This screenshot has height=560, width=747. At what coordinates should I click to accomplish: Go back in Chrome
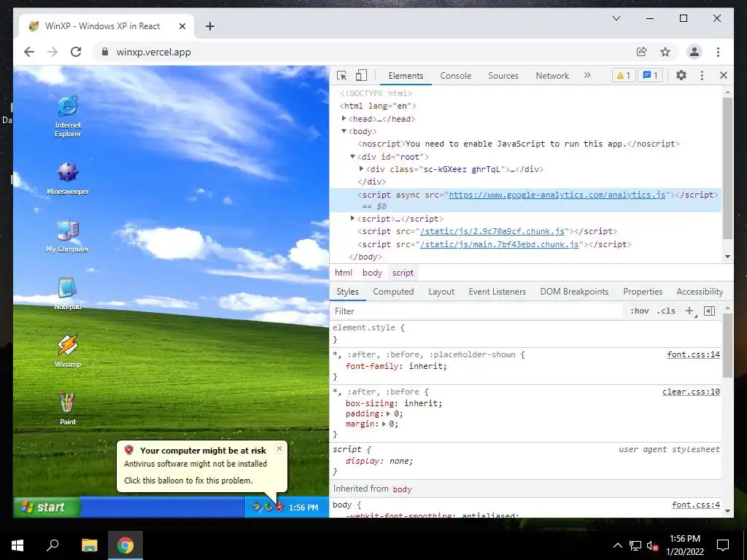coord(29,52)
